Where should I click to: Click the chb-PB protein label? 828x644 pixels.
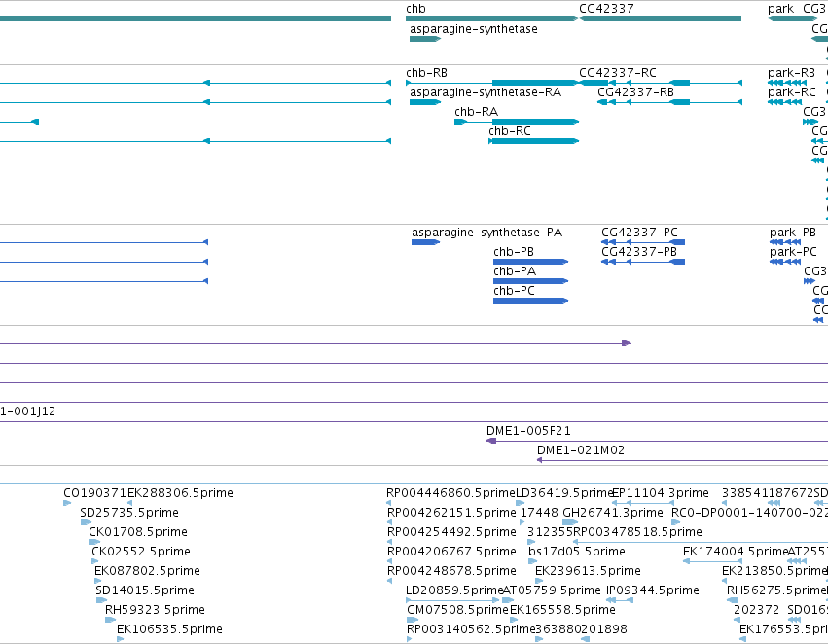[514, 252]
